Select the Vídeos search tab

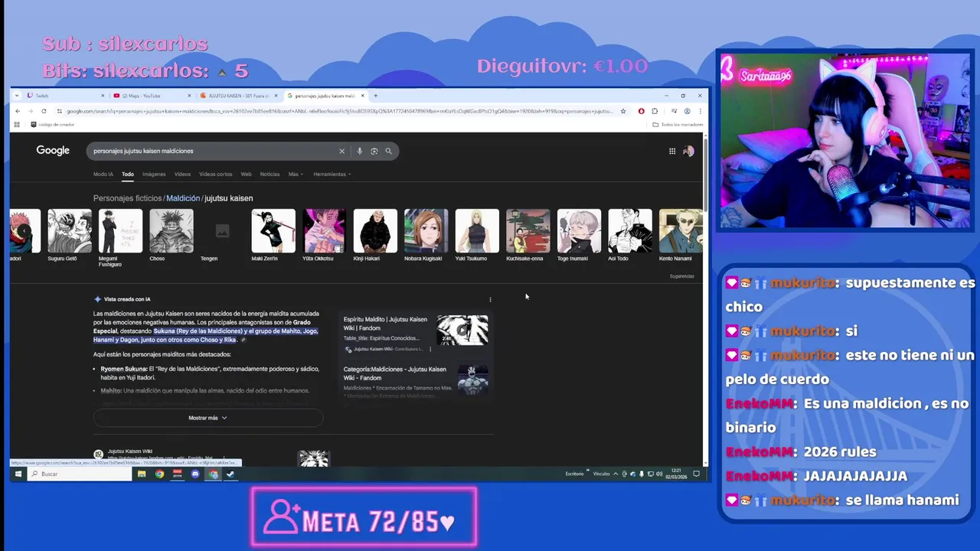pyautogui.click(x=182, y=174)
